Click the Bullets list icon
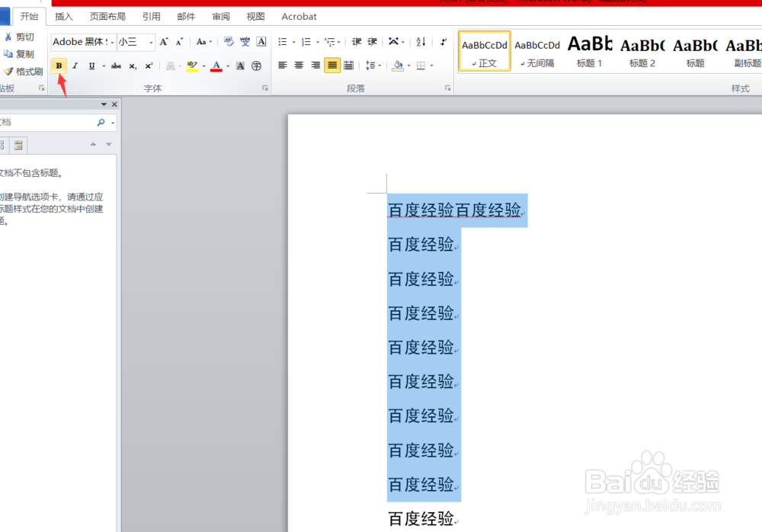The image size is (762, 532). click(283, 42)
